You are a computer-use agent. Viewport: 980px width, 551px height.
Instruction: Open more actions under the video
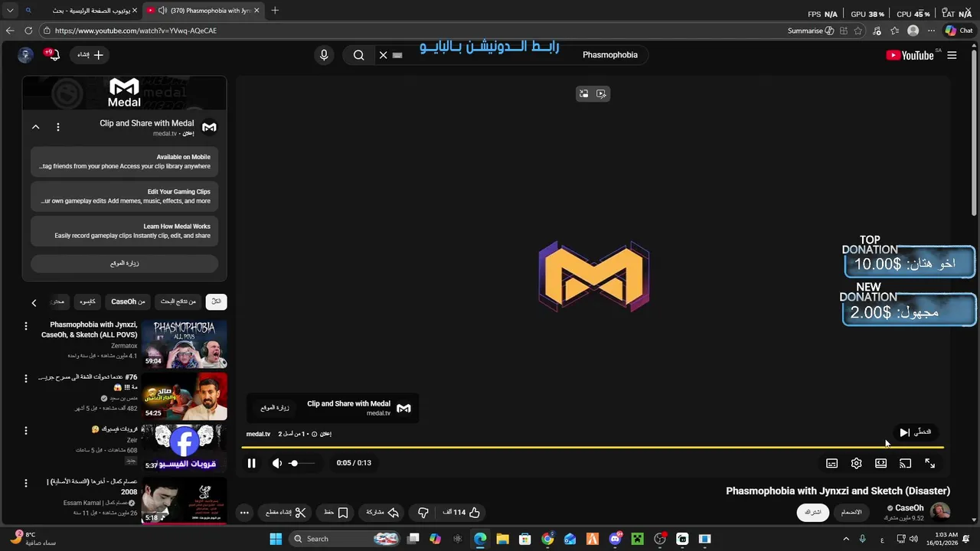244,513
